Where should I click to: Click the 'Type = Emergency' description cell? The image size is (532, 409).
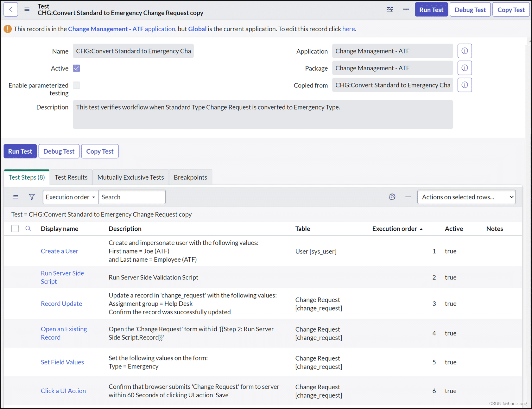pyautogui.click(x=134, y=367)
